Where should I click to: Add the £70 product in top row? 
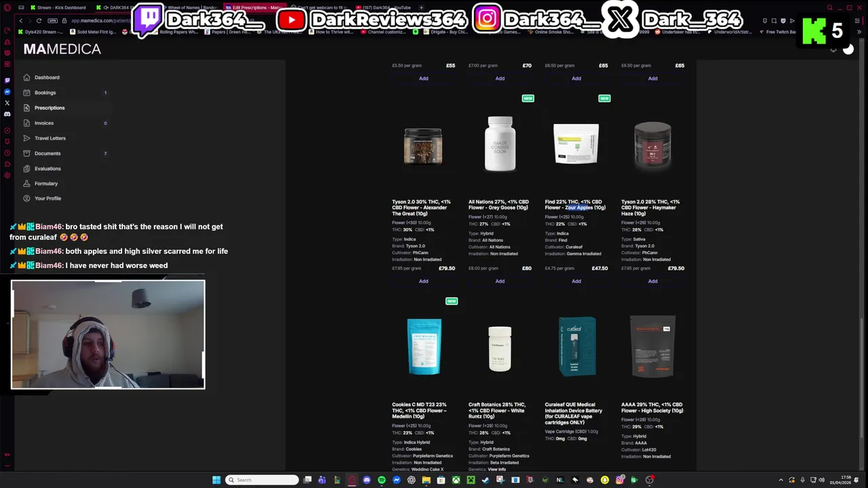coord(500,79)
